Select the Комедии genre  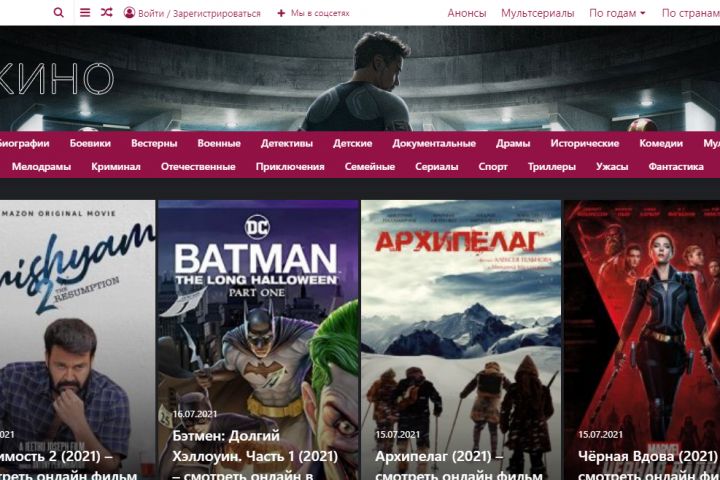pos(661,143)
